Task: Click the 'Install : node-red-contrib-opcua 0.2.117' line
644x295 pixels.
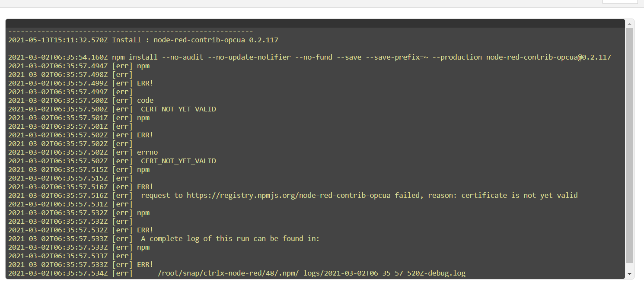Action: coord(195,40)
